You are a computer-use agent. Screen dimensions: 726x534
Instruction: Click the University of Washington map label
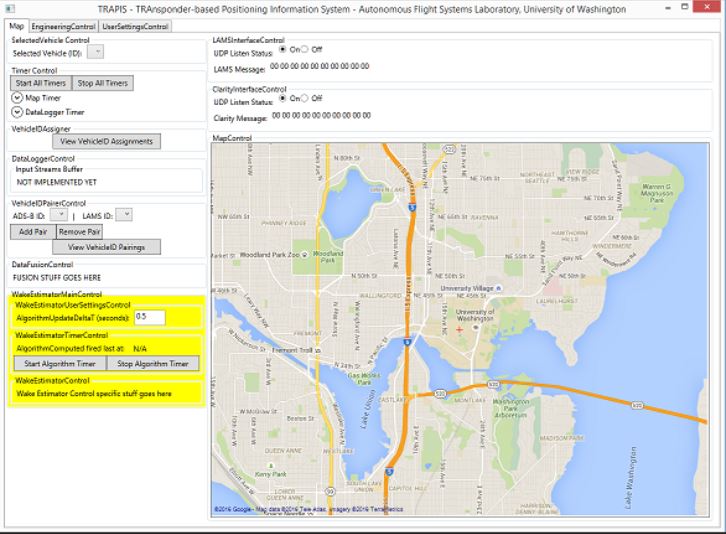click(475, 315)
